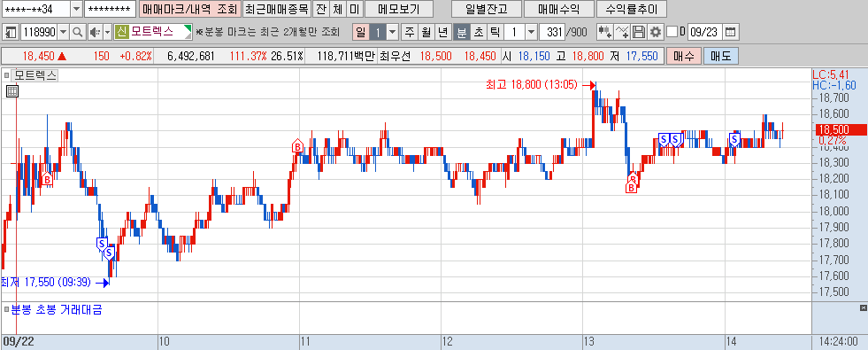
Task: Click the speaker sound icon
Action: click(95, 32)
